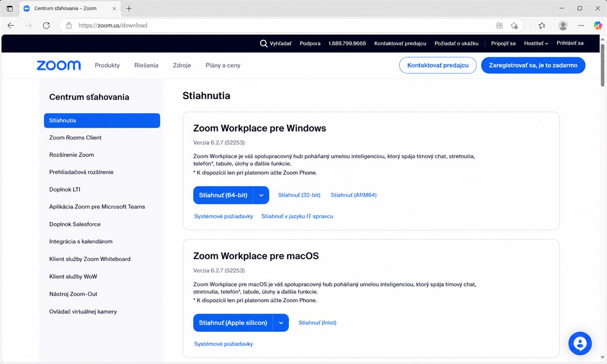
Task: Select Stiahnutia in sidebar
Action: (102, 120)
